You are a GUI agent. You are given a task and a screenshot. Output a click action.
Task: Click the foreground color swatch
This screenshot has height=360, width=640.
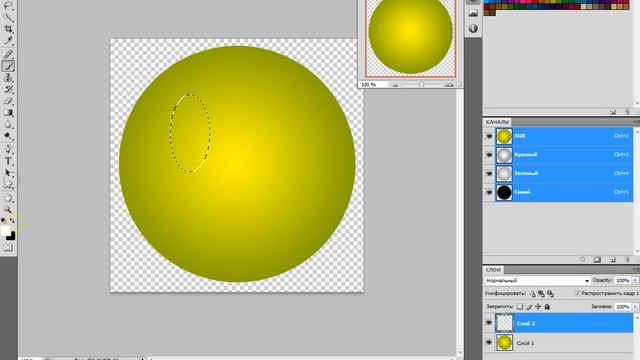[x=5, y=231]
